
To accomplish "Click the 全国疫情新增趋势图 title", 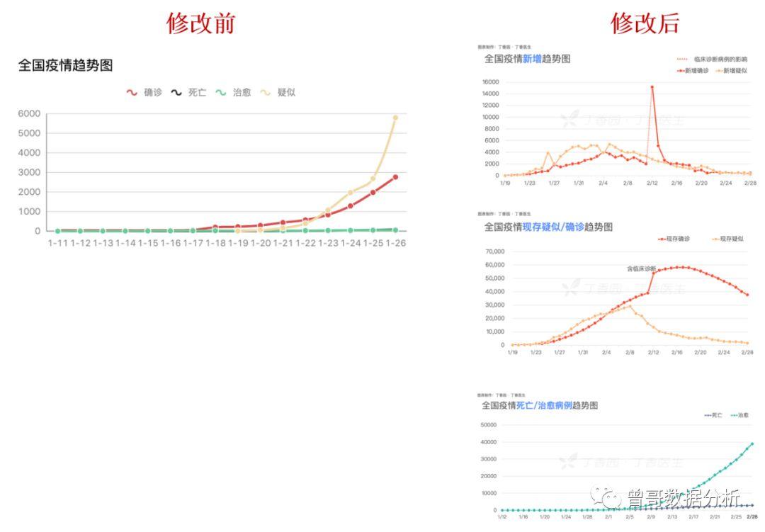I will (527, 59).
